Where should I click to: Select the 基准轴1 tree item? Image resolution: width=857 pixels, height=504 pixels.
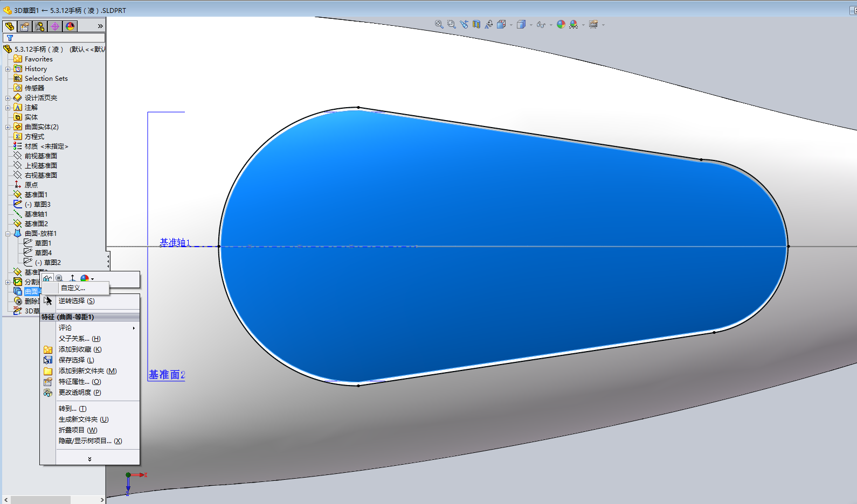pyautogui.click(x=31, y=214)
